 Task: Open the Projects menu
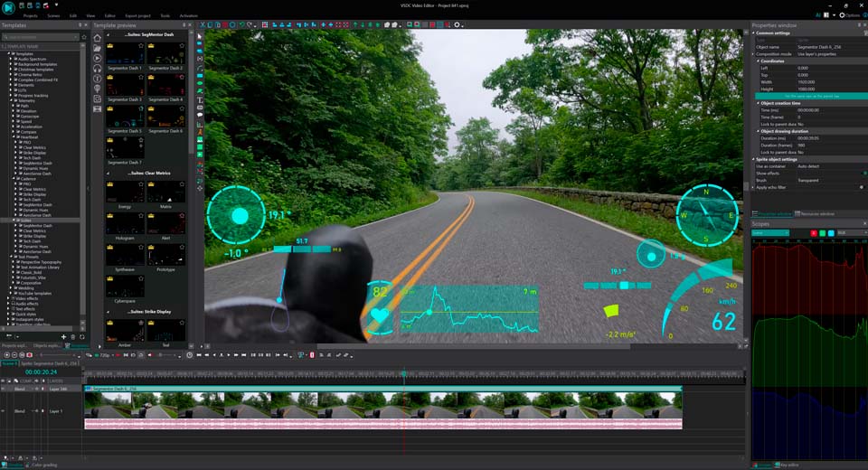click(31, 16)
